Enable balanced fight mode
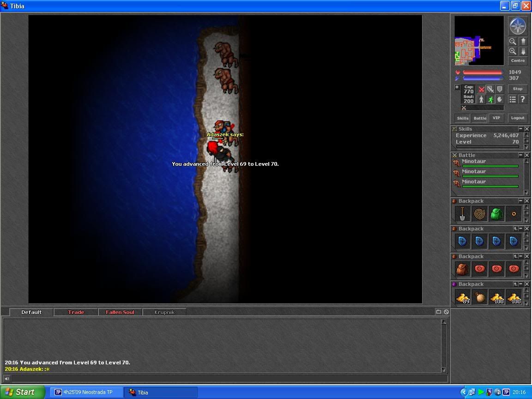The width and height of the screenshot is (532, 399). [490, 89]
